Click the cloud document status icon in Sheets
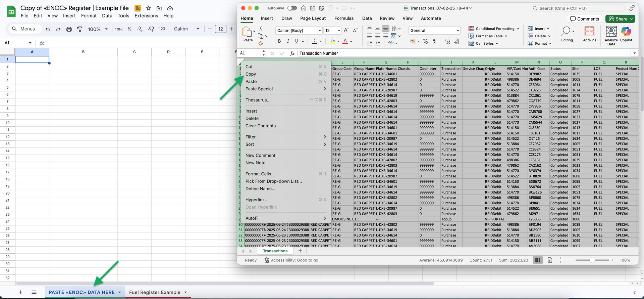This screenshot has height=299, width=644. 170,8
